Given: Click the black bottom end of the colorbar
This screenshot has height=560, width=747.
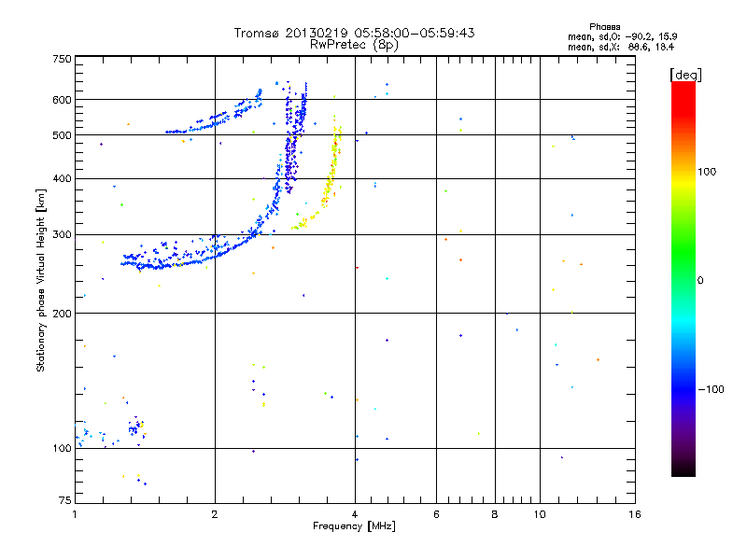Looking at the screenshot, I should coord(684,469).
